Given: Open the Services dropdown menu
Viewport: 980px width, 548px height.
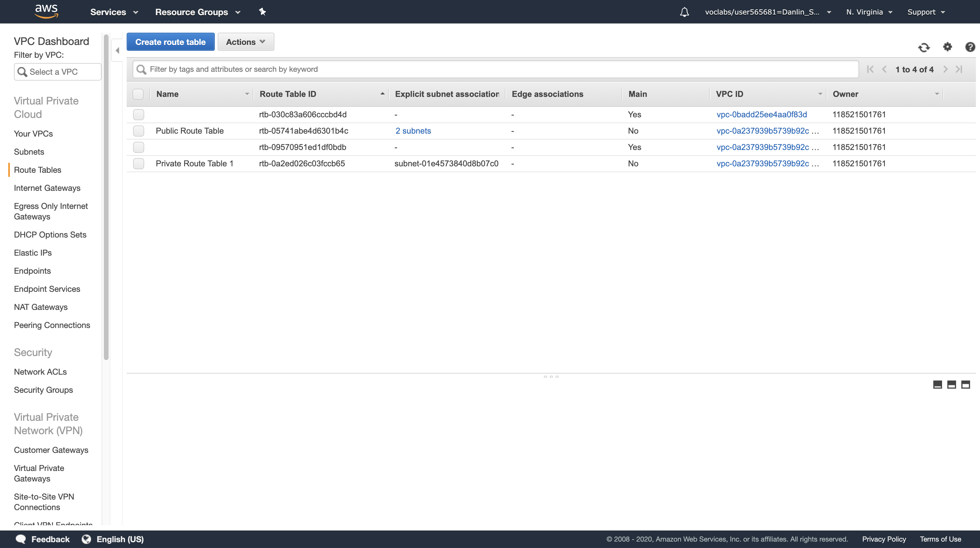Looking at the screenshot, I should [x=114, y=12].
